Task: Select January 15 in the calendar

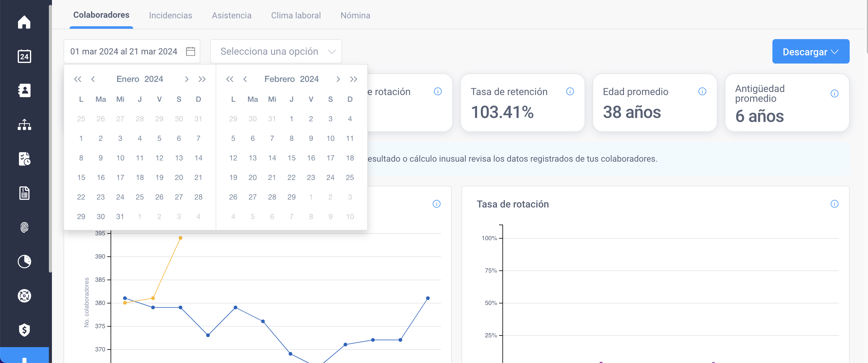Action: (81, 178)
